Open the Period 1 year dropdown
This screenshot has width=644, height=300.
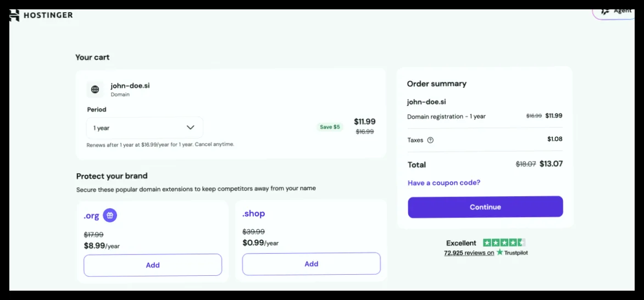[x=145, y=127]
